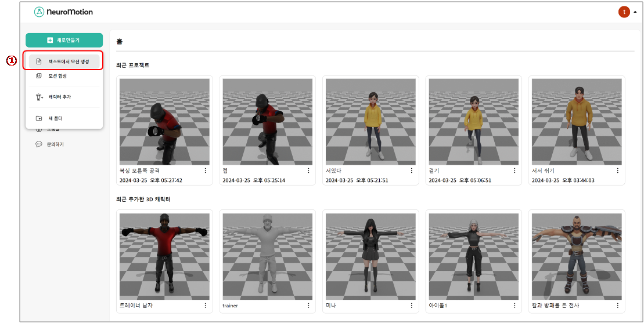
Task: Choose 새 폴더 in the create menu
Action: pos(64,118)
